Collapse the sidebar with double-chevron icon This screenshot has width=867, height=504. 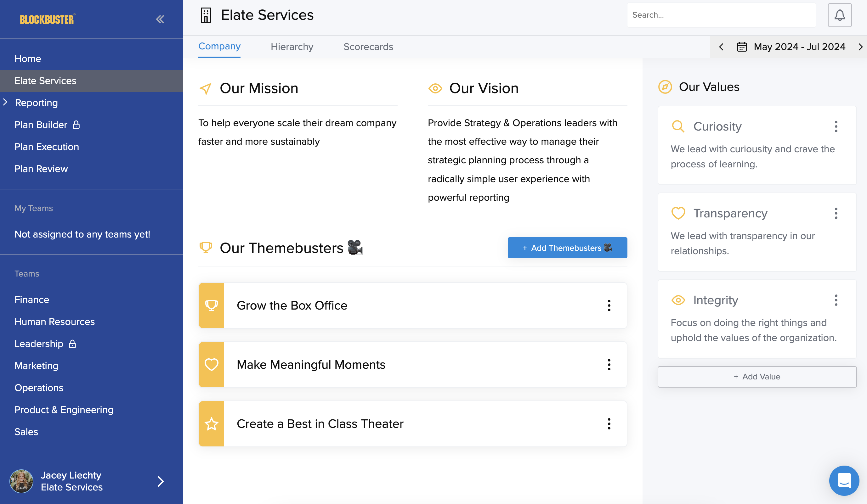pos(160,19)
